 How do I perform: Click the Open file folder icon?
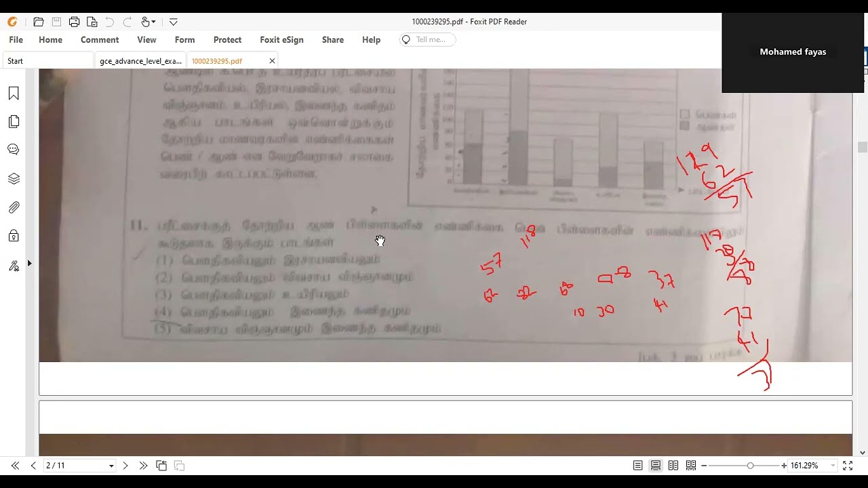(x=39, y=22)
